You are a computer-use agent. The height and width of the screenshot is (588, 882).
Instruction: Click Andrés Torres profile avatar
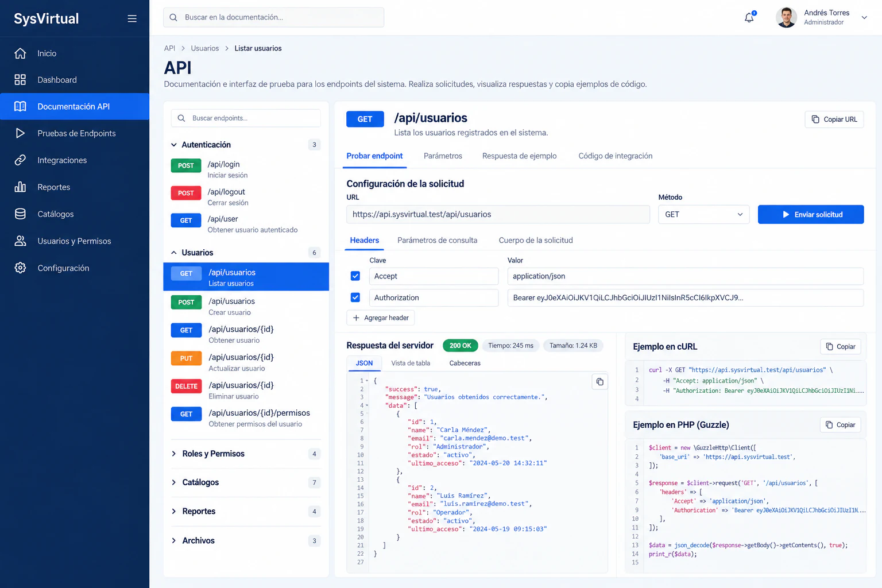[786, 18]
